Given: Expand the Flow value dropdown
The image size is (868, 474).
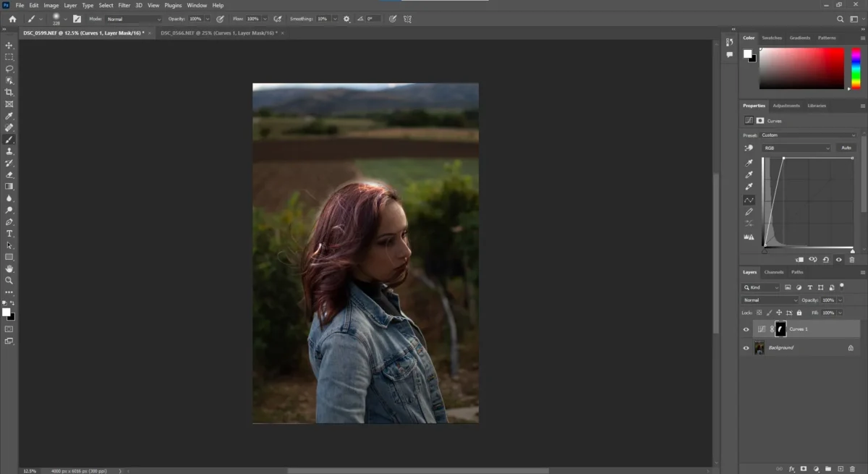Looking at the screenshot, I should 265,19.
